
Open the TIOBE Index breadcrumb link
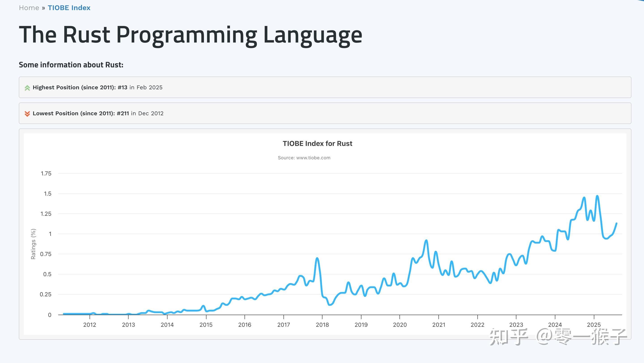click(69, 8)
